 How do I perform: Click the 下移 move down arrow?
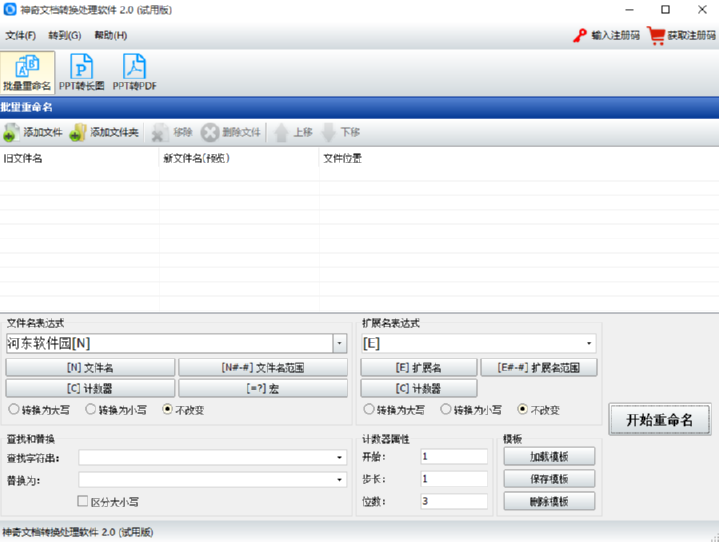pos(328,133)
